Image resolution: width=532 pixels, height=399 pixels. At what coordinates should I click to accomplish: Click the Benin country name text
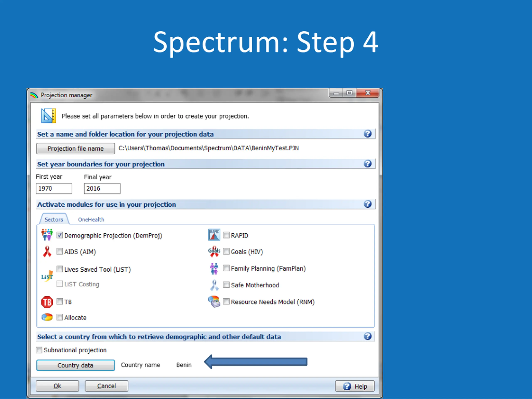pos(184,365)
